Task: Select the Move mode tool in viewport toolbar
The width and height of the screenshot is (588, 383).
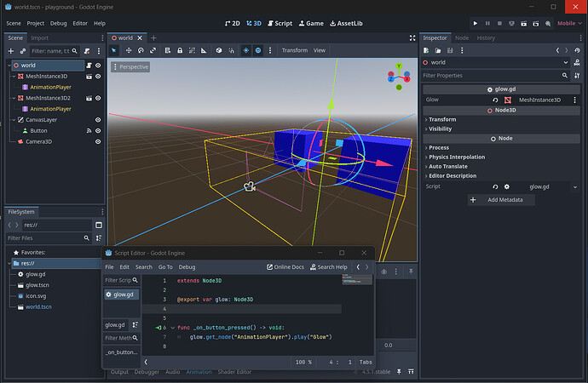Action: coord(129,50)
